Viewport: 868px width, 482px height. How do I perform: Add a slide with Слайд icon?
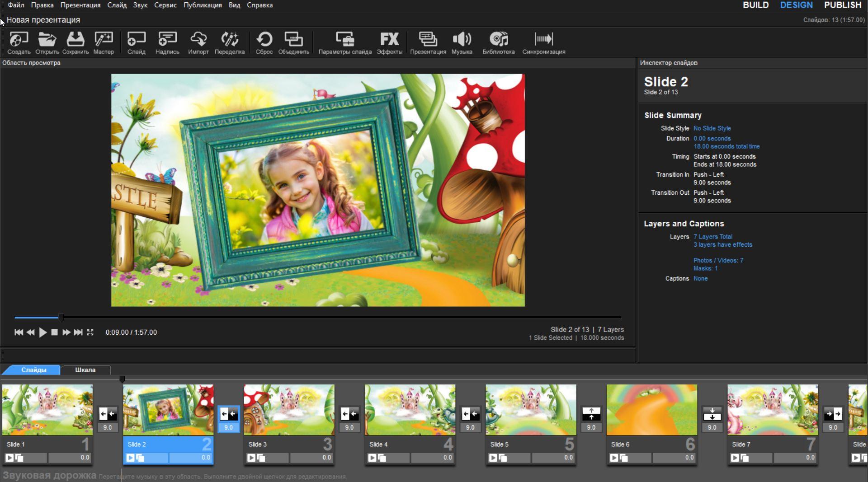point(136,43)
